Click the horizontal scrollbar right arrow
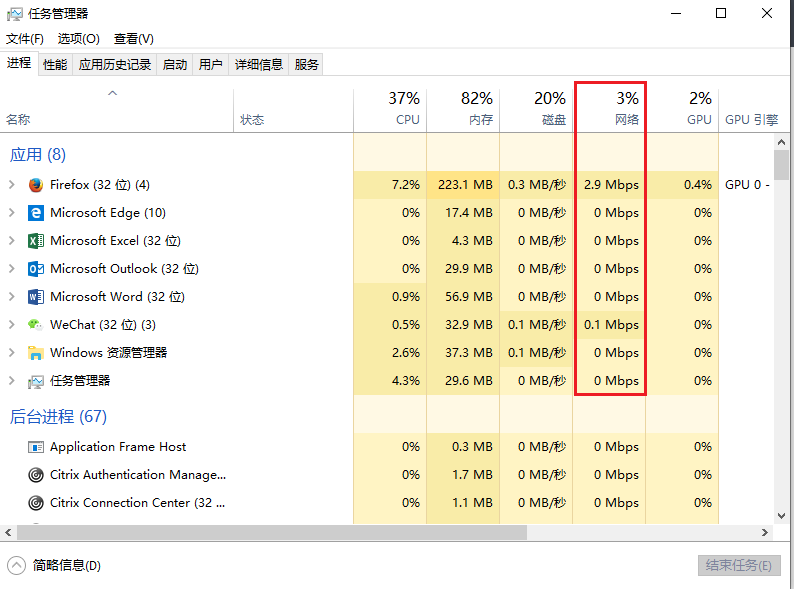794x589 pixels. tap(765, 533)
